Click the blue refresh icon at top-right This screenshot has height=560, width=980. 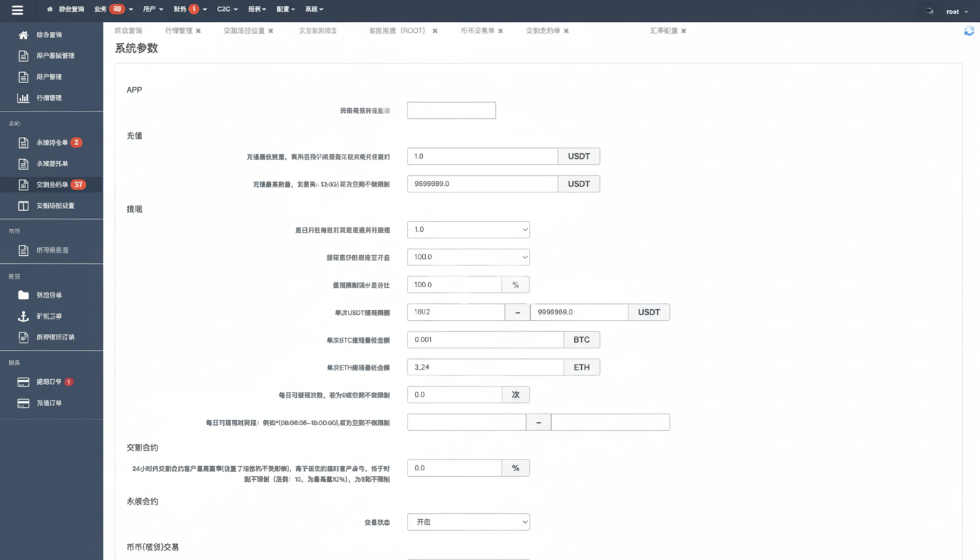[x=968, y=31]
